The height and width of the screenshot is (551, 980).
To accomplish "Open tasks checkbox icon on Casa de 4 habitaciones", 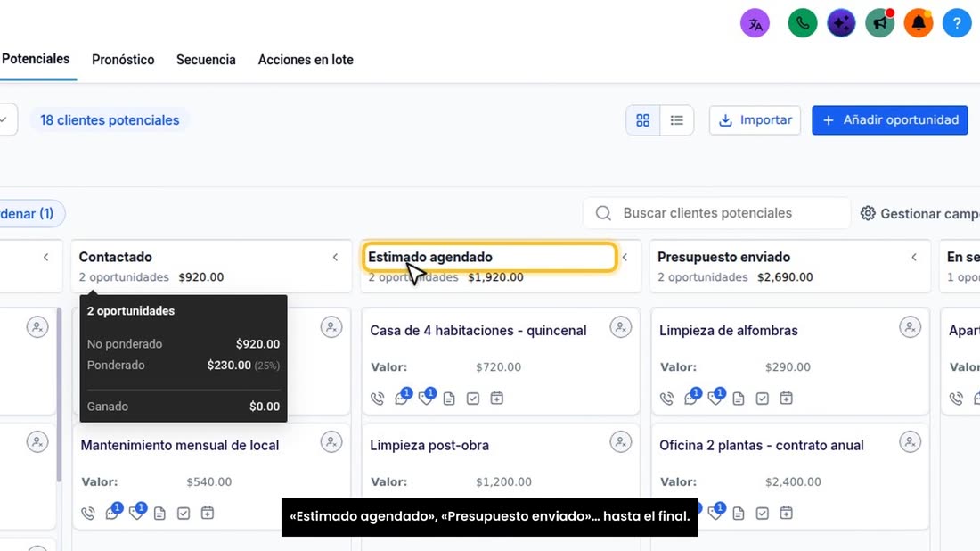I will (473, 399).
